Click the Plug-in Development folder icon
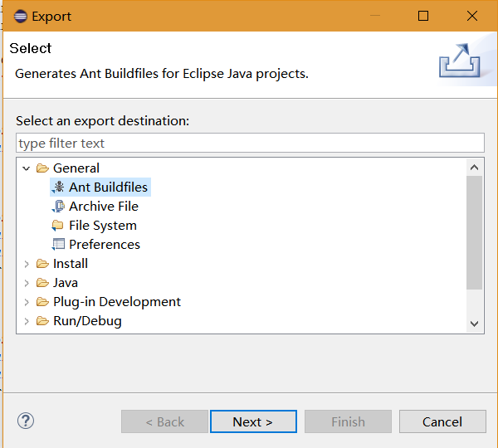This screenshot has width=498, height=448. pyautogui.click(x=42, y=302)
